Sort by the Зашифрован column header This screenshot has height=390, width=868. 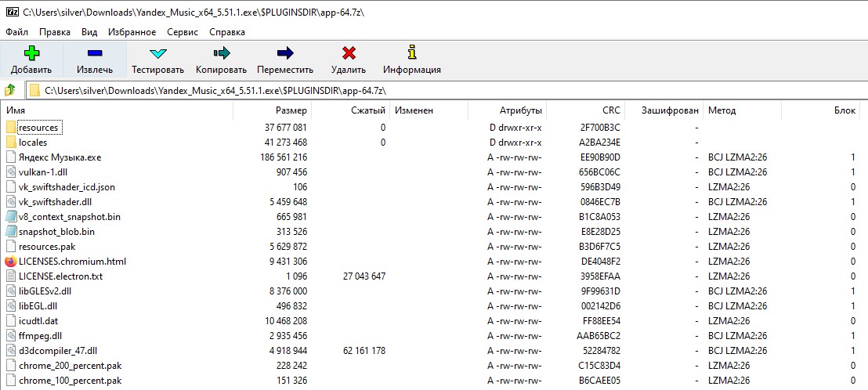tap(664, 110)
